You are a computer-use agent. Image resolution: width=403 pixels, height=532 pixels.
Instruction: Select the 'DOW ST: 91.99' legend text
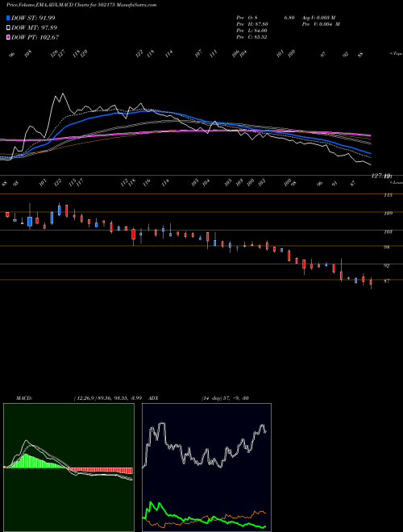[33, 18]
